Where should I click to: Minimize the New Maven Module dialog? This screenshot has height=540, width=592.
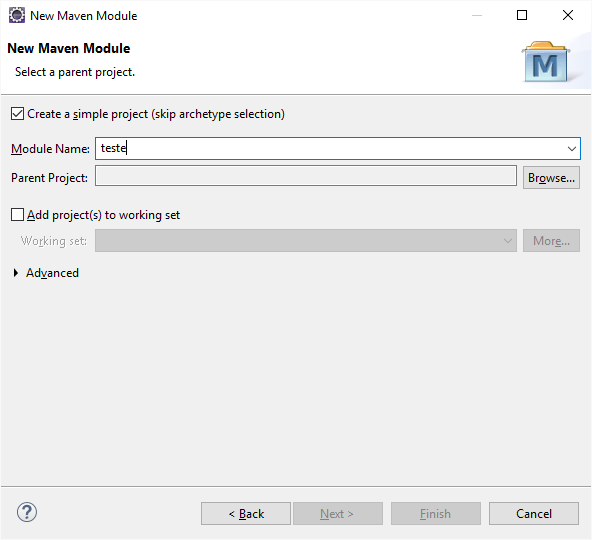[x=477, y=15]
